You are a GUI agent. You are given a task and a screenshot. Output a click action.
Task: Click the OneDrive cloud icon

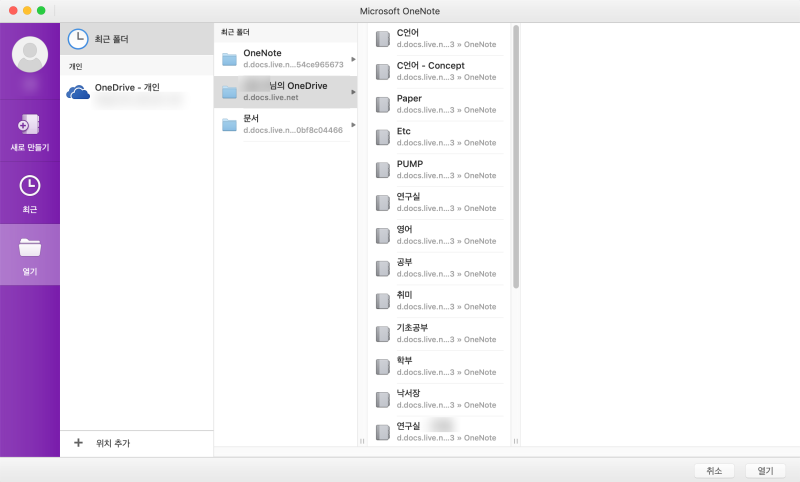[x=78, y=92]
